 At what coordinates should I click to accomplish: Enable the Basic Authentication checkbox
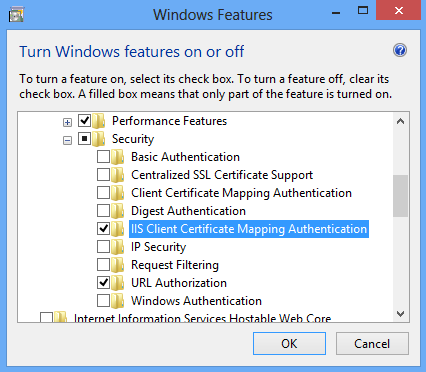pos(103,156)
